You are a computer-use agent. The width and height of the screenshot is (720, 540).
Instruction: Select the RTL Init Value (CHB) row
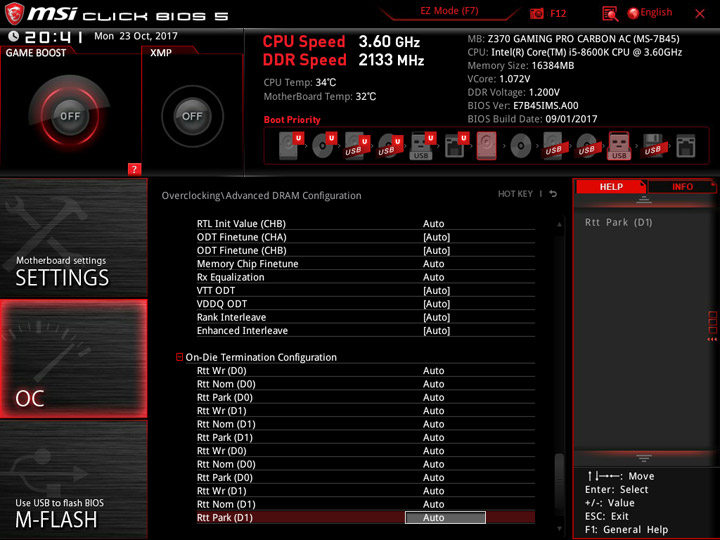coord(366,224)
